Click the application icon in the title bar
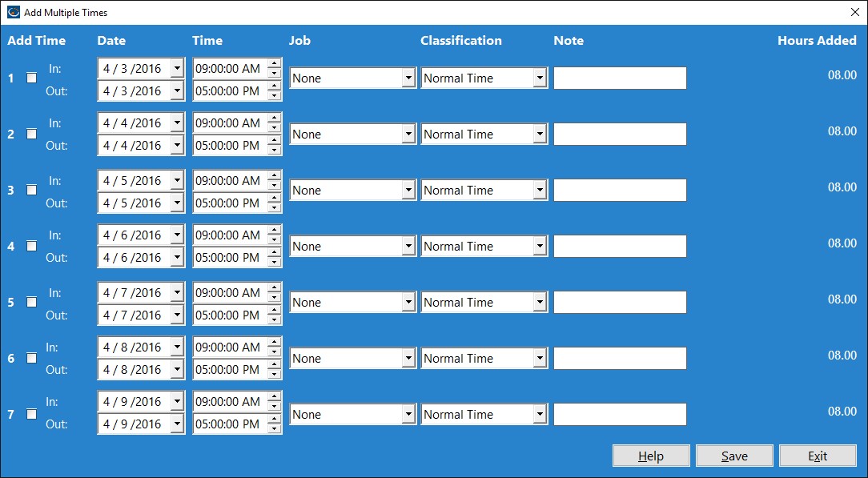 click(14, 12)
